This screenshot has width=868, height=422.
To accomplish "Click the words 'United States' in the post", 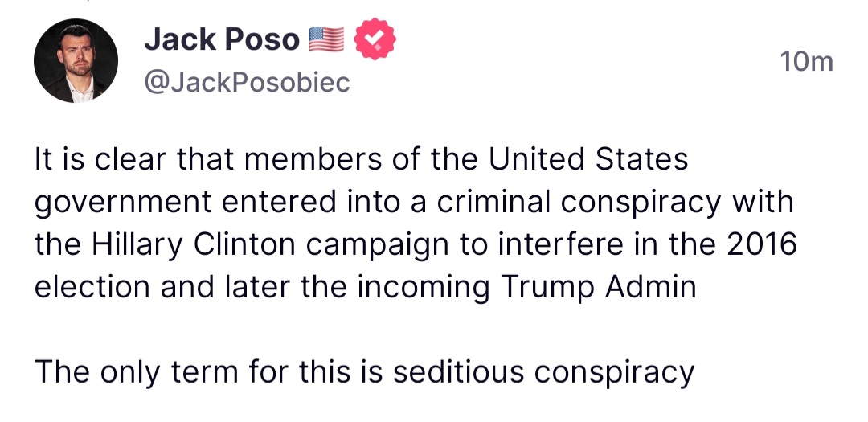I will click(x=588, y=159).
